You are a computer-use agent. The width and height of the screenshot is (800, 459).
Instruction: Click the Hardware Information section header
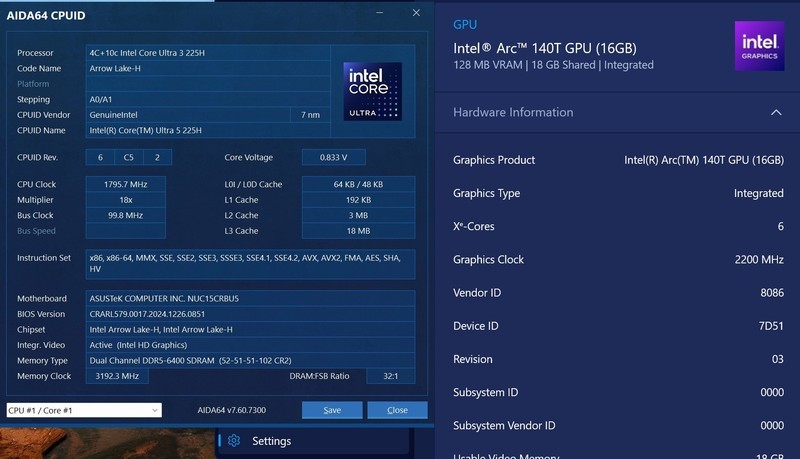click(617, 112)
